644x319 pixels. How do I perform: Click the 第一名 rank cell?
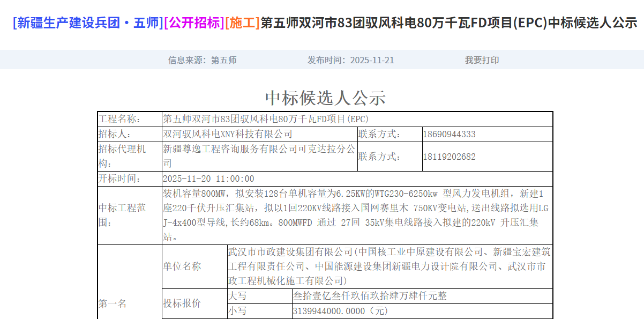[x=113, y=304]
